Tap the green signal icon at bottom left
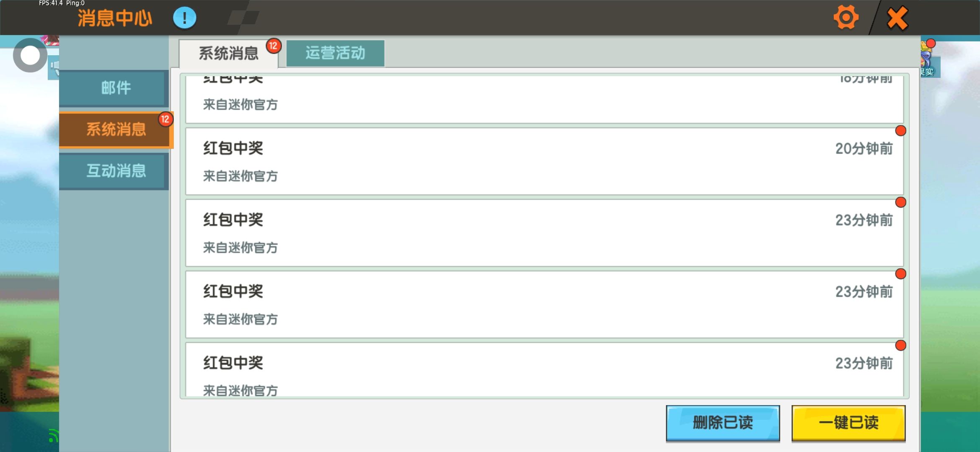 [52, 436]
